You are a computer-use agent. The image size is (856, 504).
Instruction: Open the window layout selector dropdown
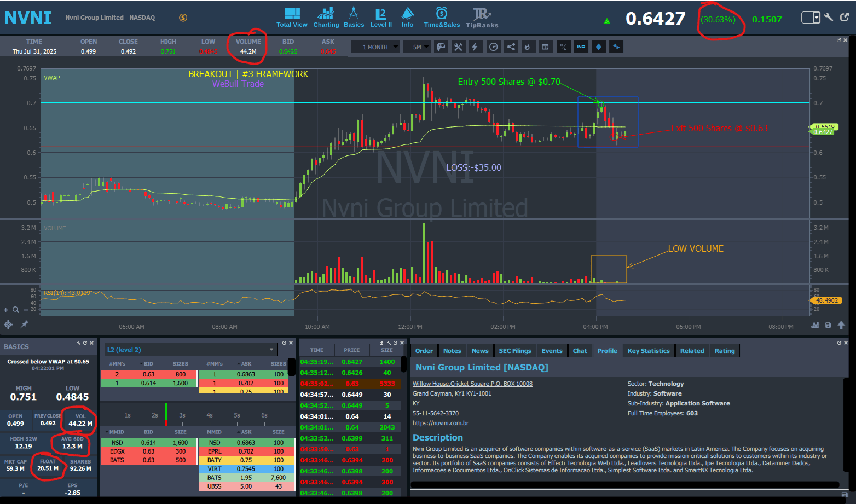pyautogui.click(x=811, y=18)
